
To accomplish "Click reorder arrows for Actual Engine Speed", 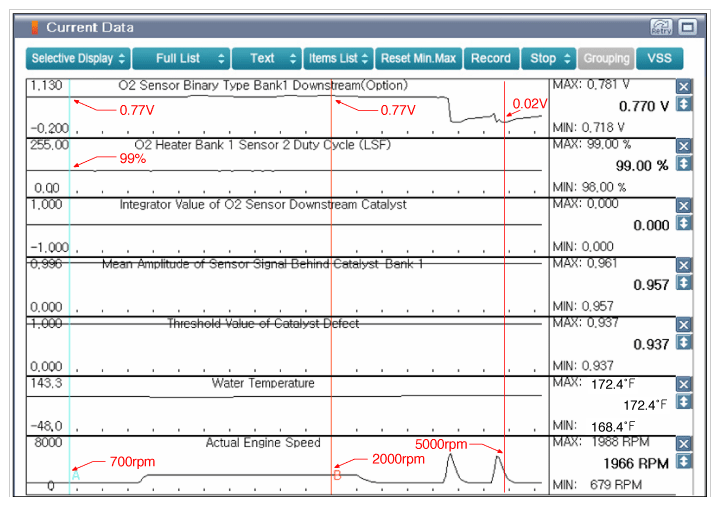I will (x=684, y=462).
